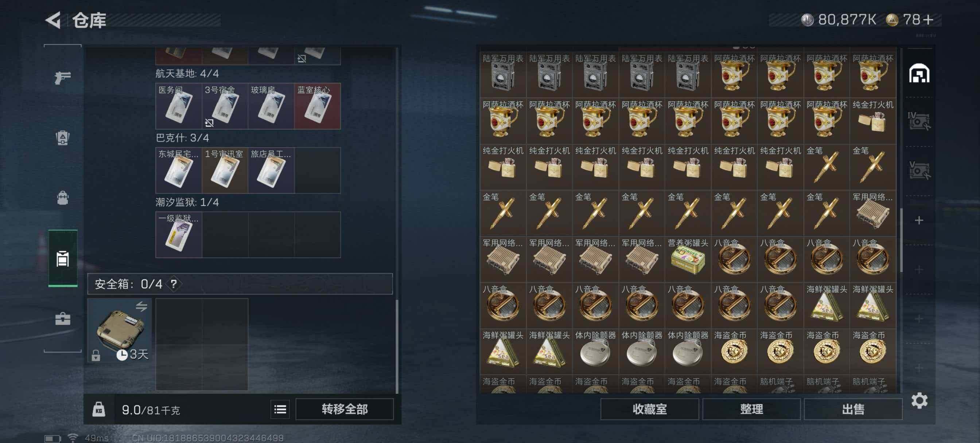
Task: Select the main warehouse stash icon
Action: (x=919, y=73)
